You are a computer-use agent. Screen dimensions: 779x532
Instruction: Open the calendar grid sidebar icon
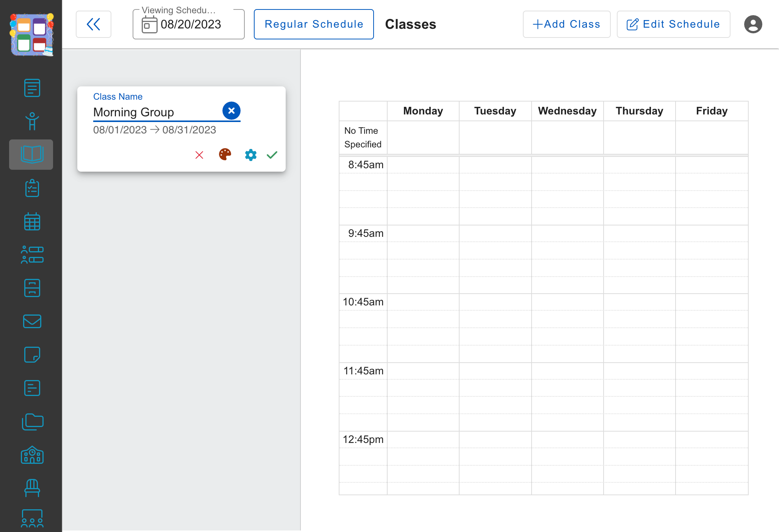tap(32, 221)
